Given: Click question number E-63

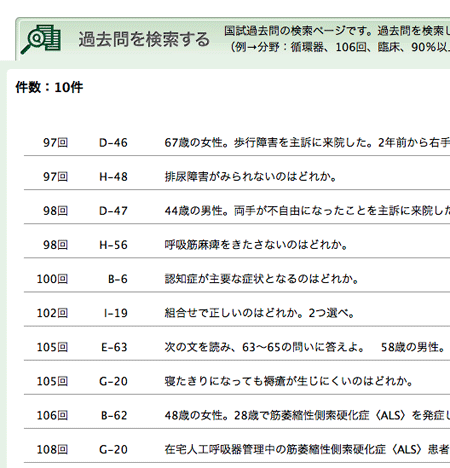Looking at the screenshot, I should point(114,347).
